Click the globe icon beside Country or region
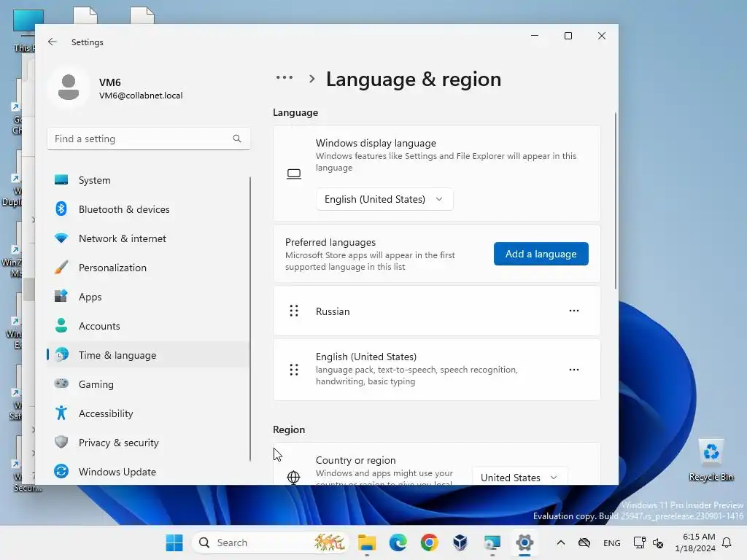747x560 pixels. 293,477
